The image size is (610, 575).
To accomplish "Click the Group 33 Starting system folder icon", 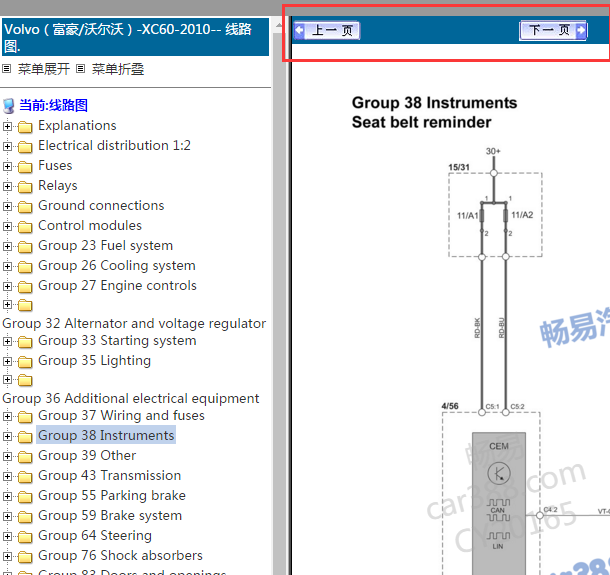I will (25, 342).
